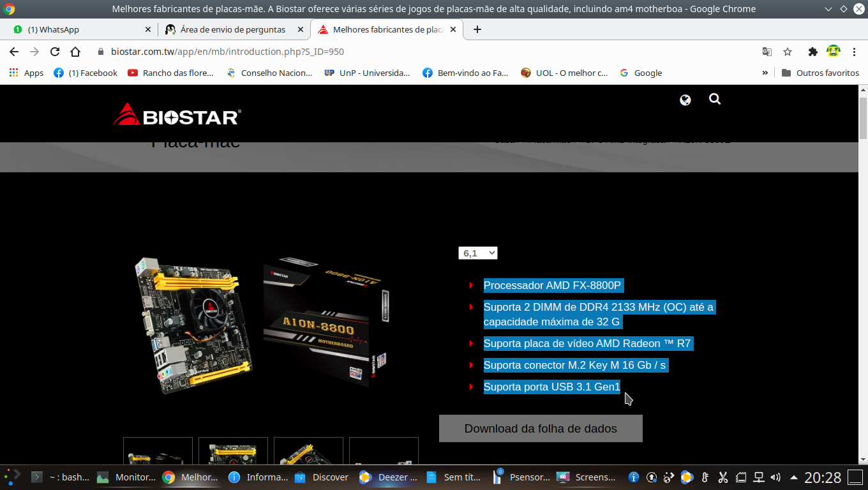Open the Apps bookmarks shortcut
Screen dimensions: 868x490
point(26,73)
